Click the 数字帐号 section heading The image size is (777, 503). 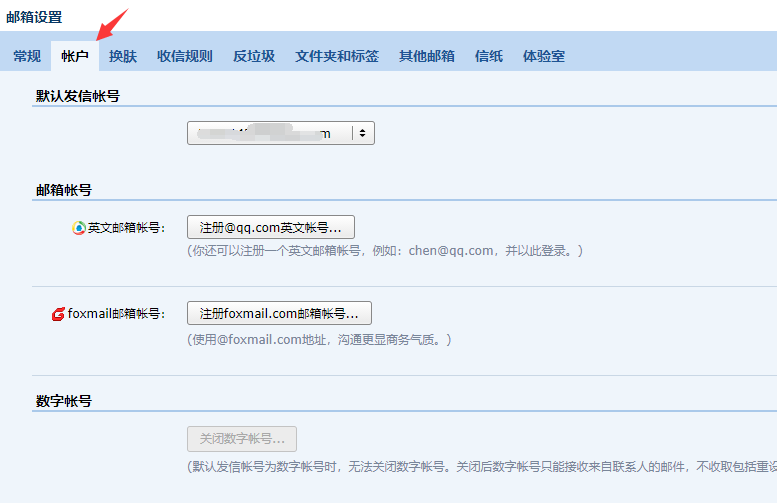64,401
